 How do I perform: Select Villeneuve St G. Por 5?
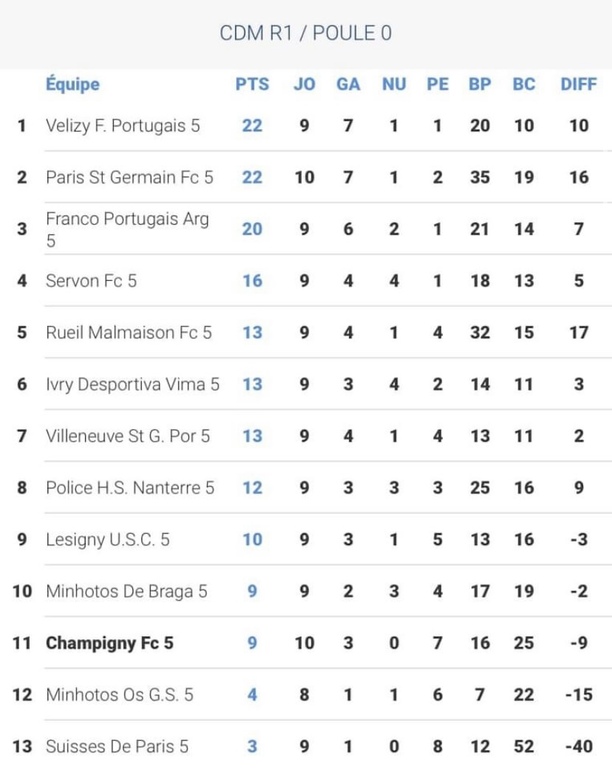click(x=128, y=436)
